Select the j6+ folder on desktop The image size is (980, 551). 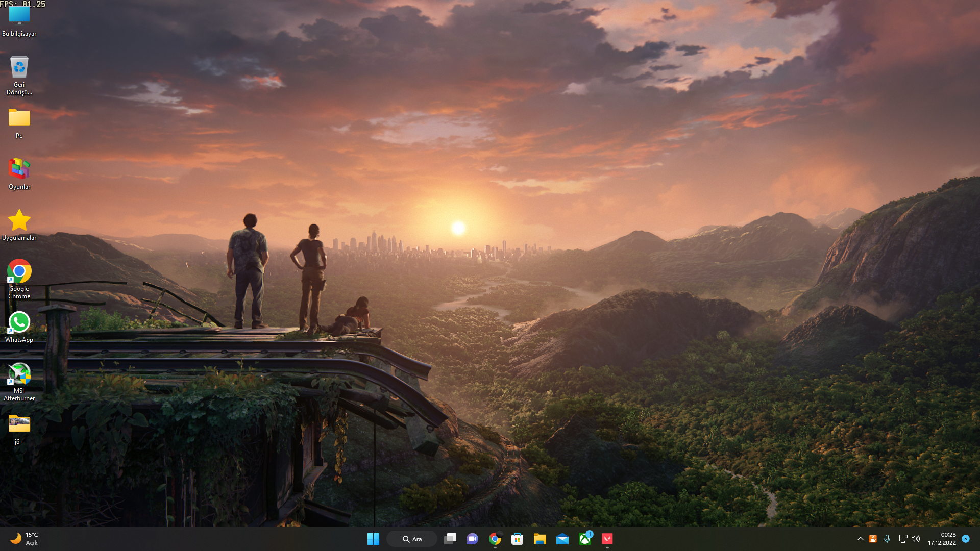tap(19, 429)
